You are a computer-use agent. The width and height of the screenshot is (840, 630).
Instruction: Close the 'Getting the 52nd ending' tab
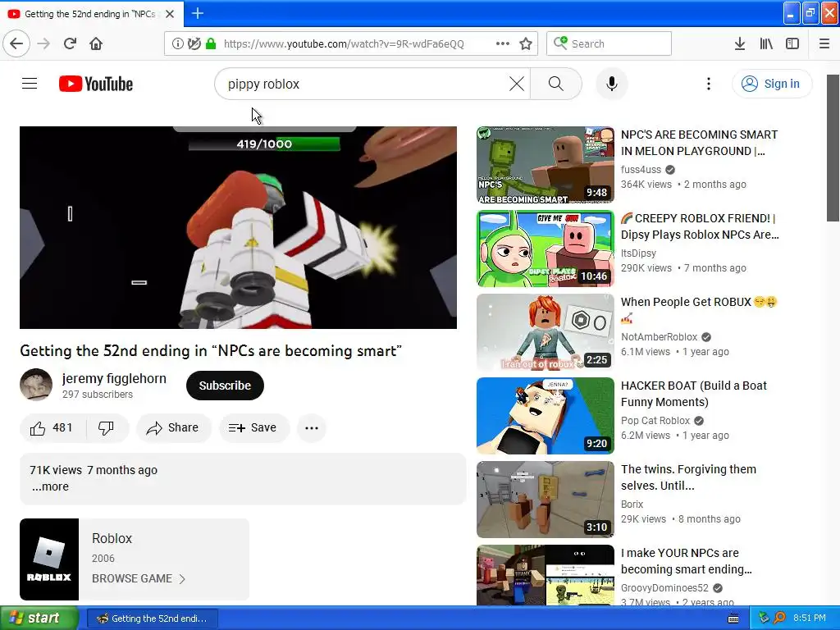coord(170,14)
